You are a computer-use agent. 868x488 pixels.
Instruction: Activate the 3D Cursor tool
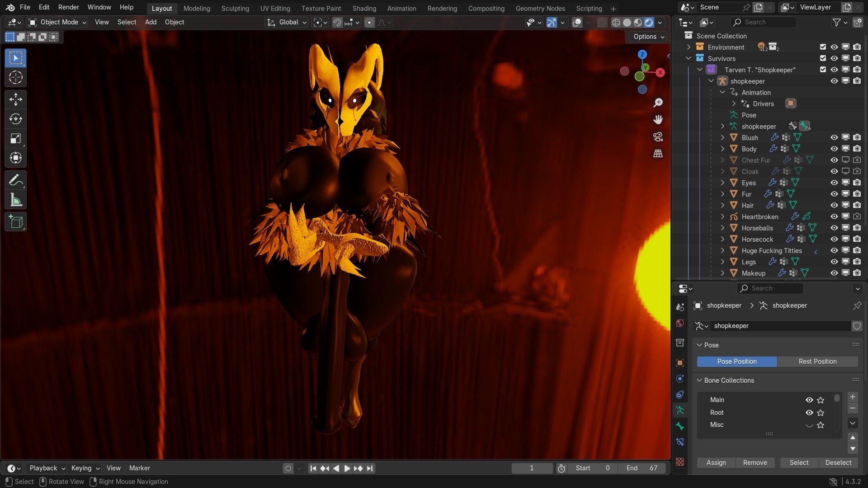click(16, 78)
